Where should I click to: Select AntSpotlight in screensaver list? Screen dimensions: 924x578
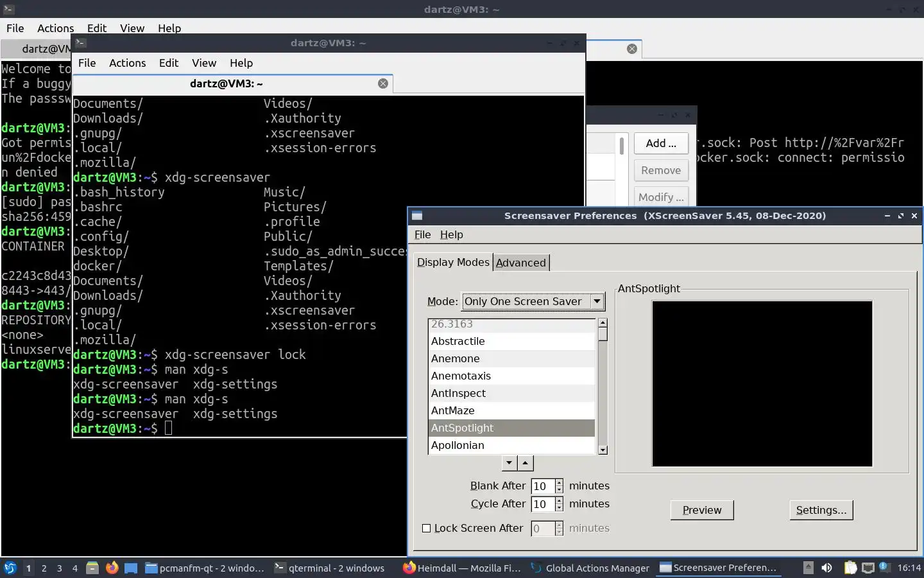[x=511, y=428]
